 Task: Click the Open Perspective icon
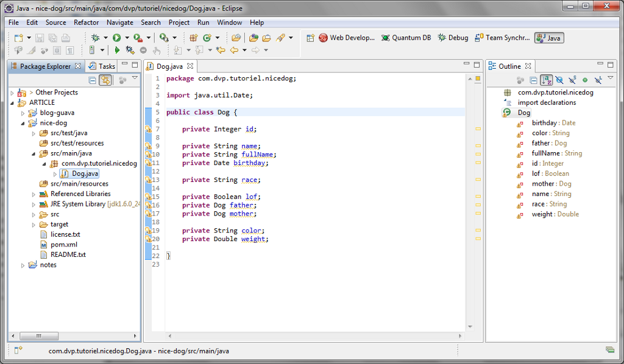[310, 38]
